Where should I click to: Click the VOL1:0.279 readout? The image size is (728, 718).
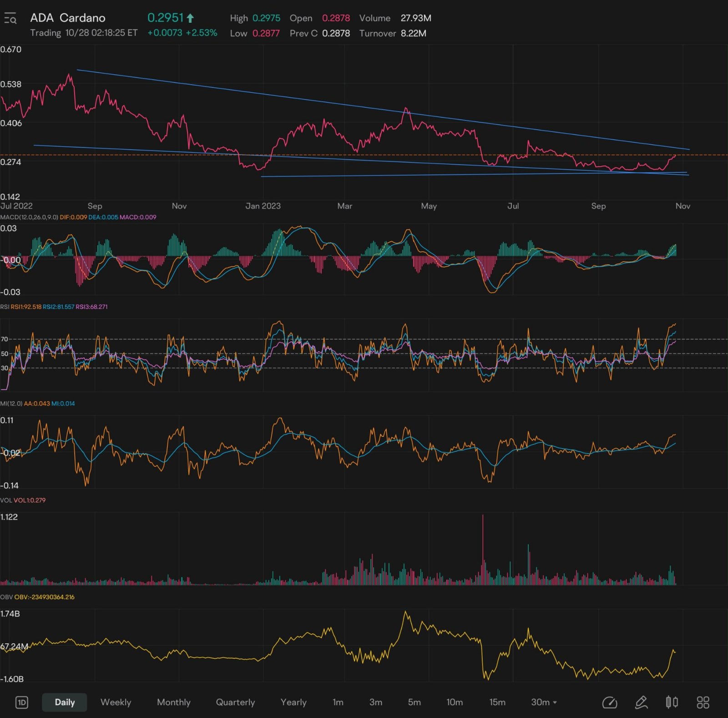(x=30, y=500)
